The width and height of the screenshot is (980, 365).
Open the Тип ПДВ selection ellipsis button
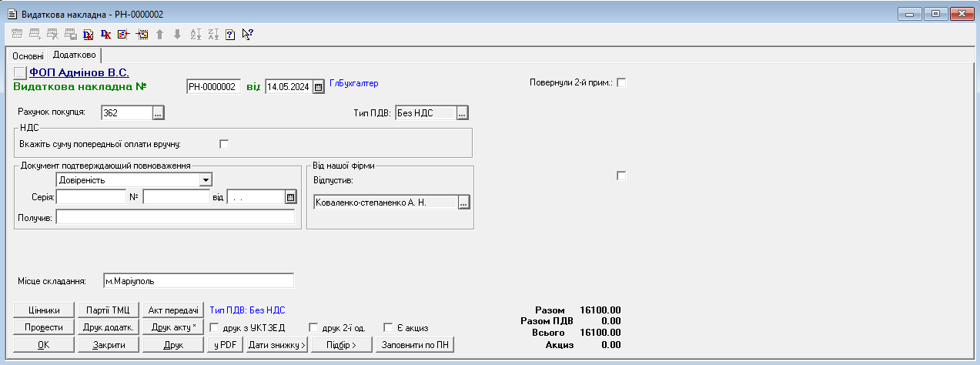click(462, 113)
